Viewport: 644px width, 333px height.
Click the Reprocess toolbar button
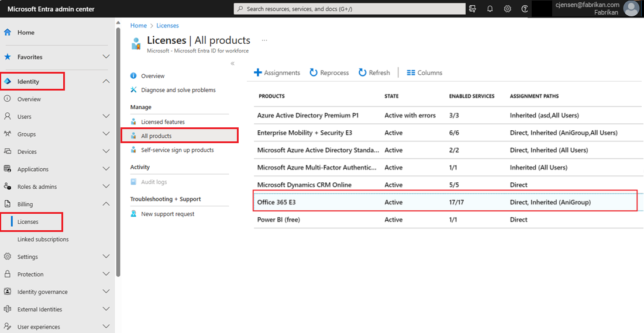coord(329,73)
